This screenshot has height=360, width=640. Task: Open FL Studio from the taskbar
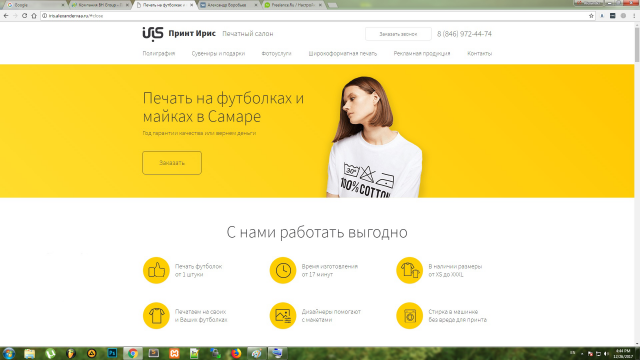coord(71,353)
